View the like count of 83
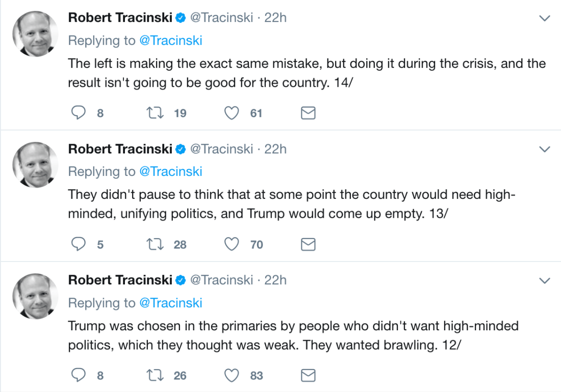The height and width of the screenshot is (392, 561). pos(257,375)
